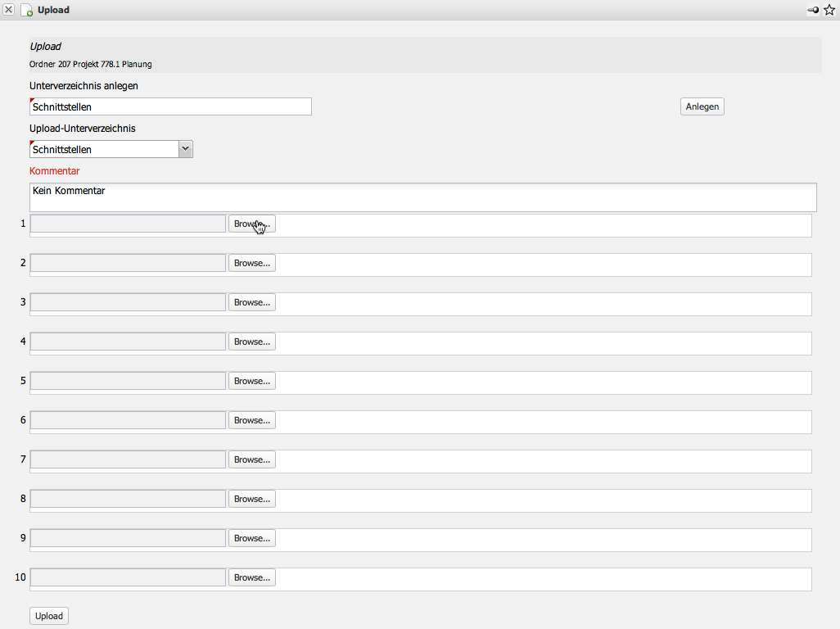Click Browse button for file row 1
The width and height of the screenshot is (840, 629).
point(251,224)
